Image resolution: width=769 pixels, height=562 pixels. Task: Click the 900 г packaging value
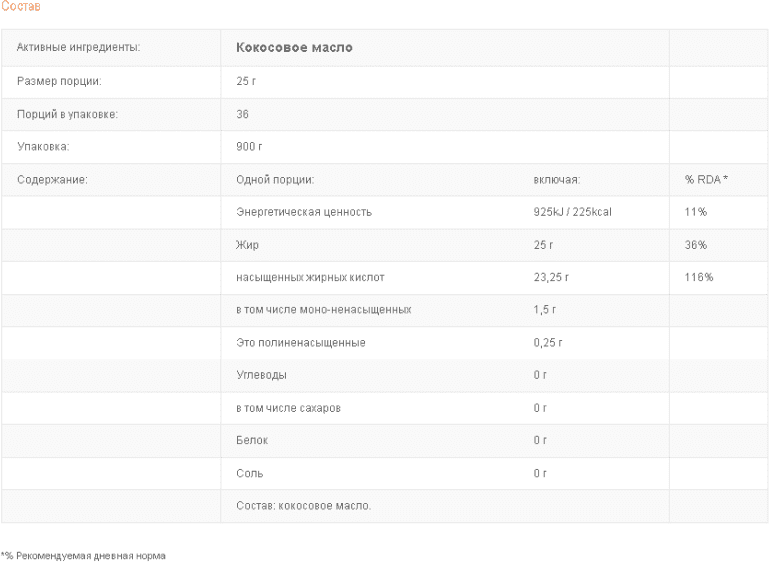(249, 147)
